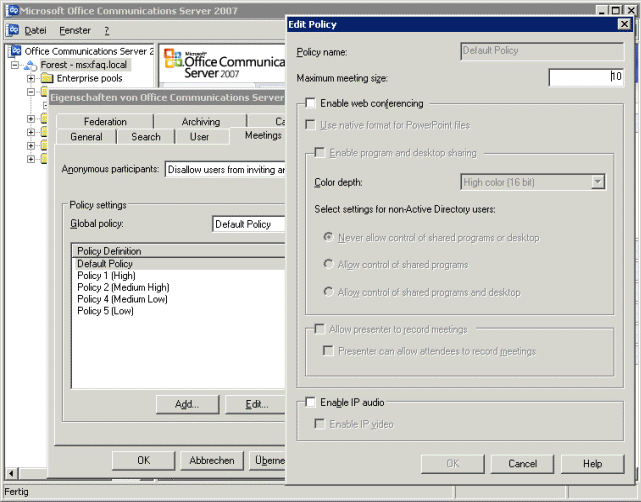Select Policy 4 (Medium Low) in the list

(122, 299)
